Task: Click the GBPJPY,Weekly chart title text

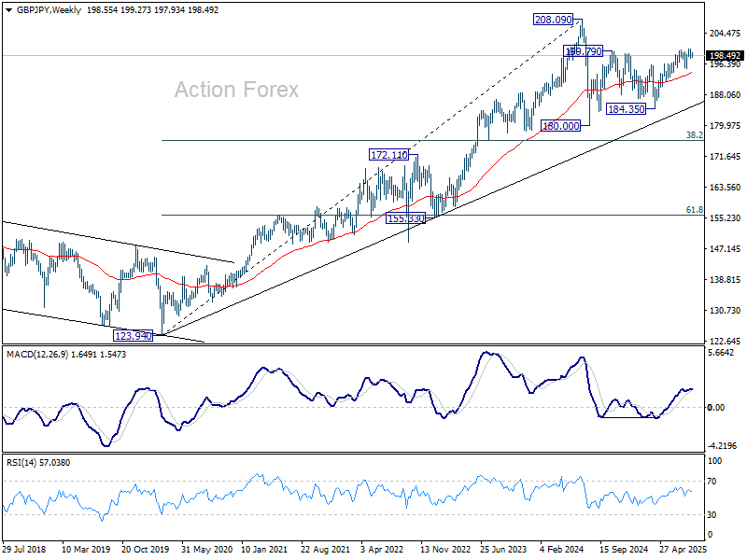Action: pyautogui.click(x=49, y=10)
